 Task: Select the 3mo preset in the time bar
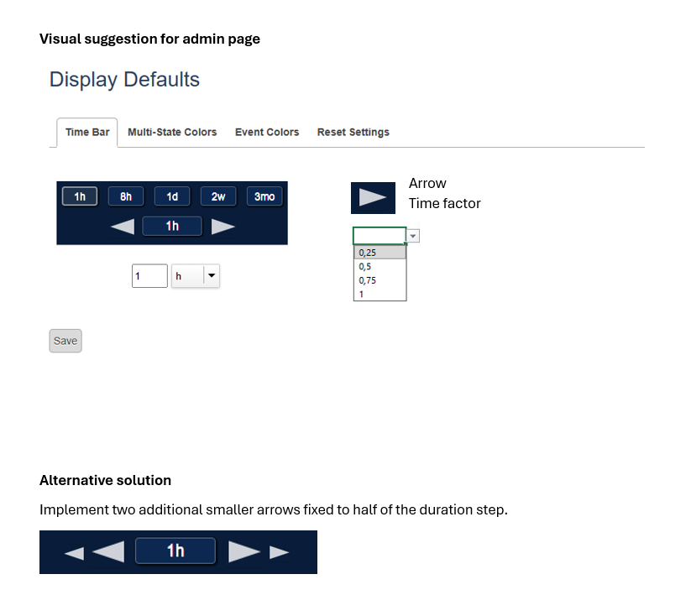click(x=264, y=196)
